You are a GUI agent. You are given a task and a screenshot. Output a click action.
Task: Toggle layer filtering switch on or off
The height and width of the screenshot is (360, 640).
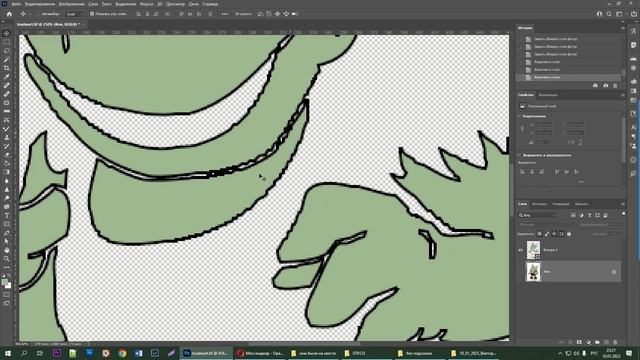point(623,214)
